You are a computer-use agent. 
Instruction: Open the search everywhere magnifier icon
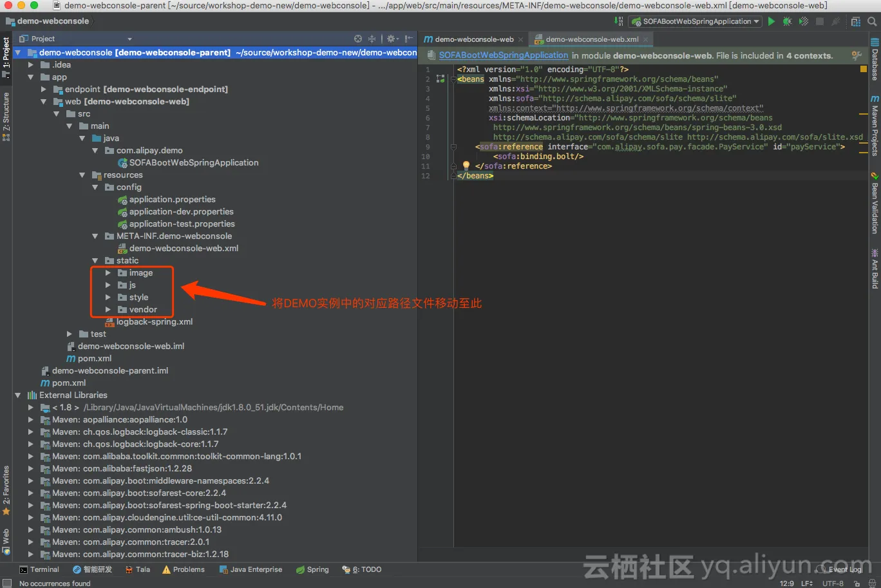point(872,21)
